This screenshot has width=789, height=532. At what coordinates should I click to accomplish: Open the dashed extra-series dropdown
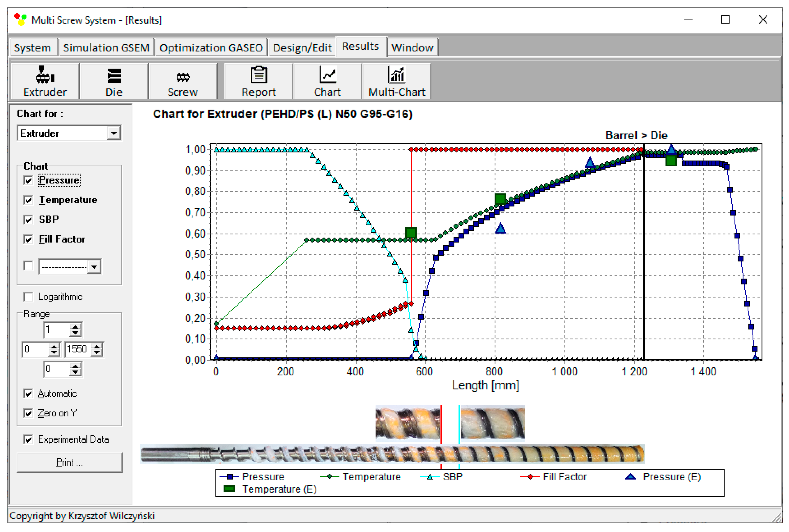click(94, 267)
